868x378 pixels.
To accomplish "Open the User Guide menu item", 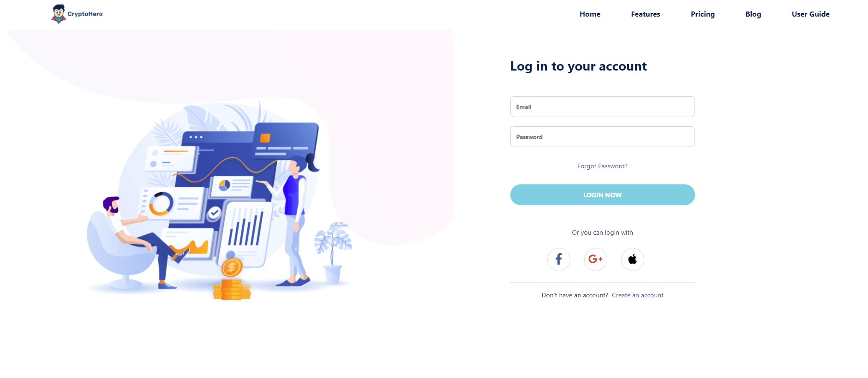I will (x=810, y=14).
